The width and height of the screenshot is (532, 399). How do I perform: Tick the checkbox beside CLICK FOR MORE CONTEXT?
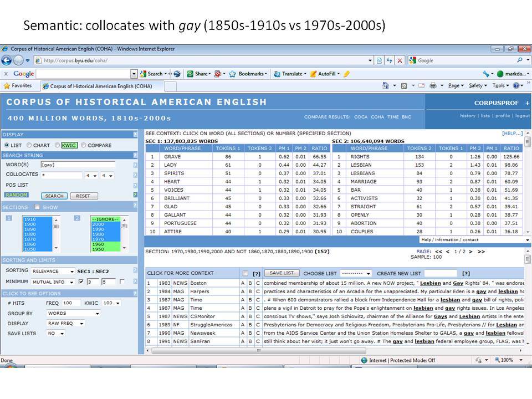click(245, 273)
